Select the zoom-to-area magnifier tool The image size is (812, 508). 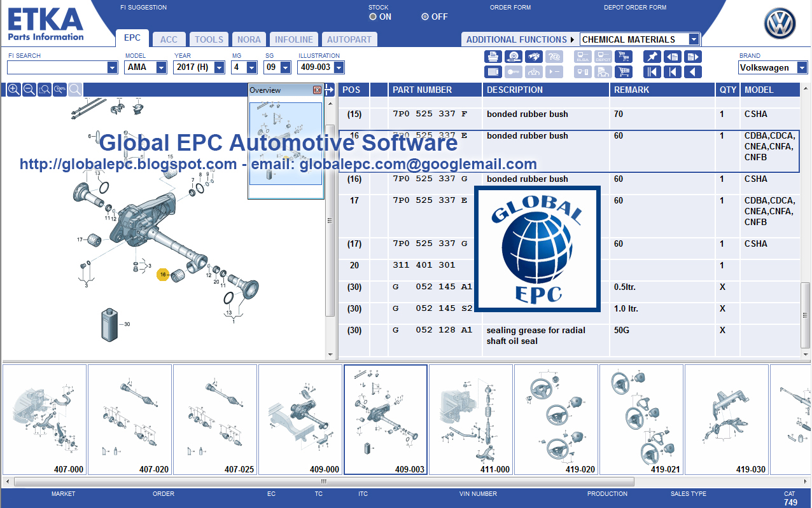point(45,90)
